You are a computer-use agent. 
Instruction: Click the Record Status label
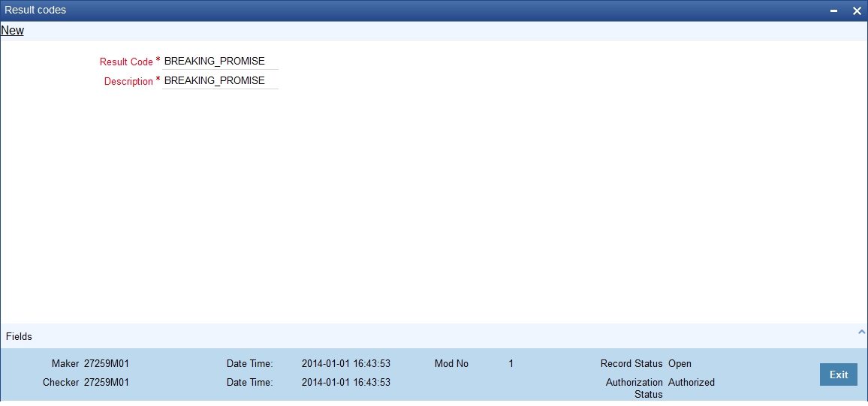631,364
